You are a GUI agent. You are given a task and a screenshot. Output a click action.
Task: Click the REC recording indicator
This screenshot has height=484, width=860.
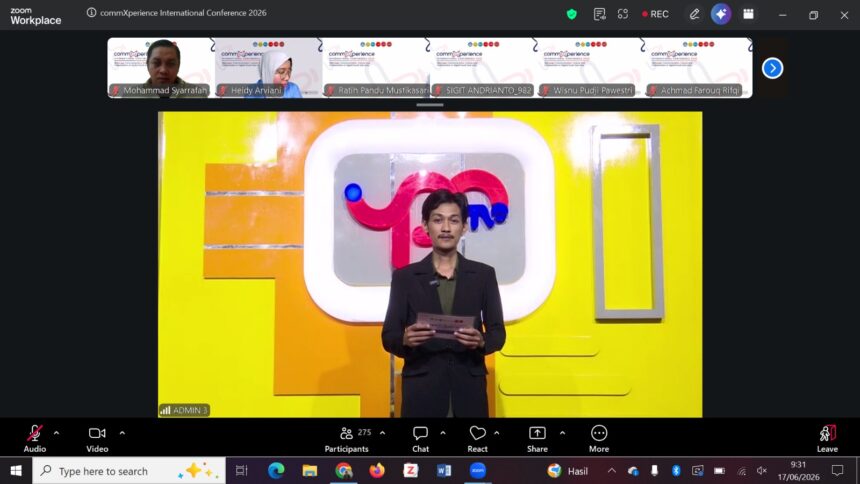655,14
